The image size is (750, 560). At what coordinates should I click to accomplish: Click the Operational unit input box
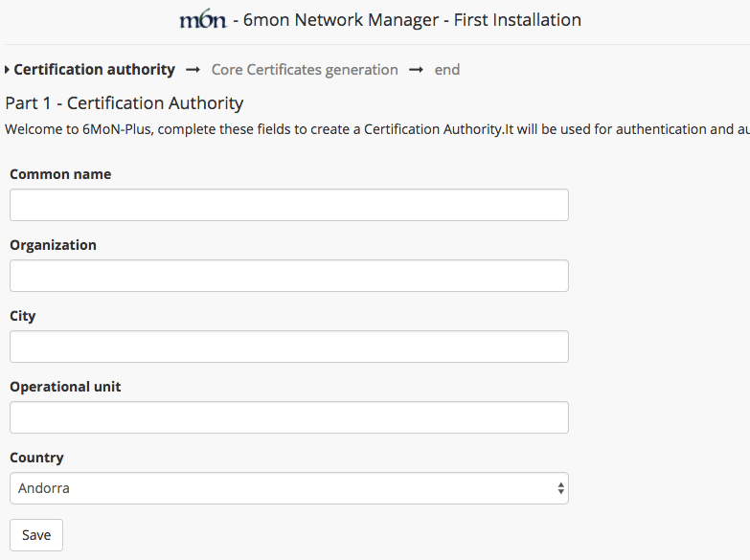coord(289,417)
